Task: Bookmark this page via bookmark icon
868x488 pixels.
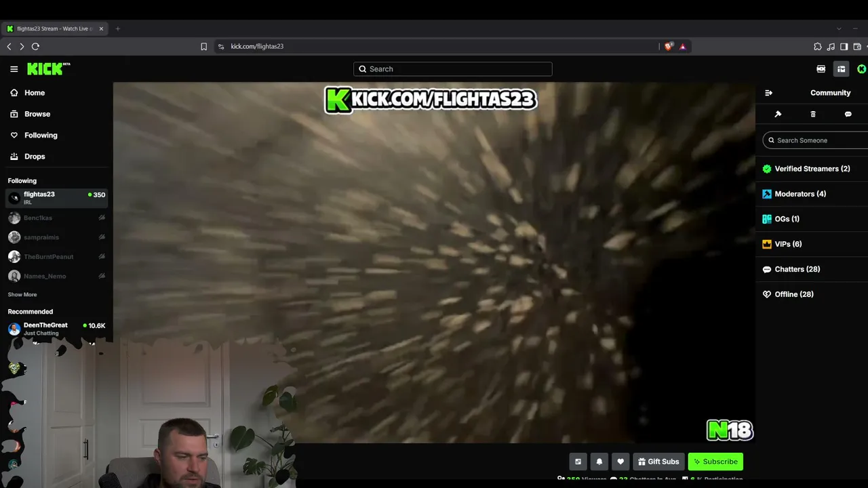Action: pyautogui.click(x=203, y=47)
